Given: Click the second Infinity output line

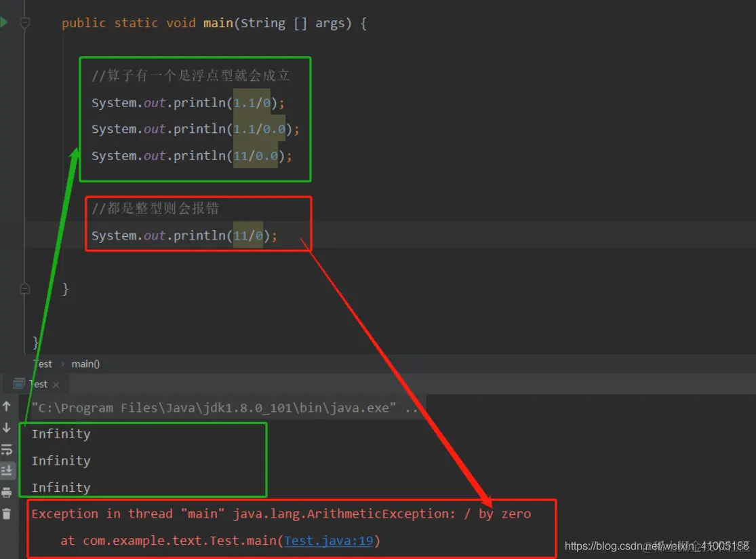Looking at the screenshot, I should pyautogui.click(x=61, y=461).
